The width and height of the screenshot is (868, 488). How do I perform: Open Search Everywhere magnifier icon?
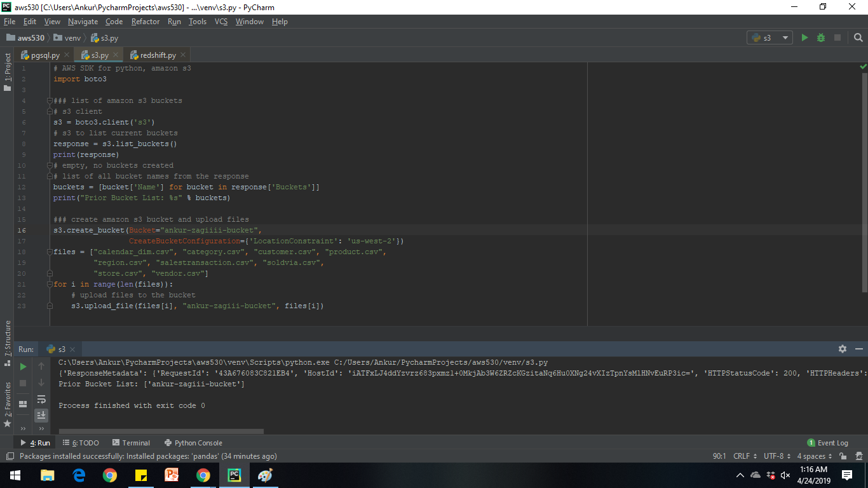click(x=858, y=37)
